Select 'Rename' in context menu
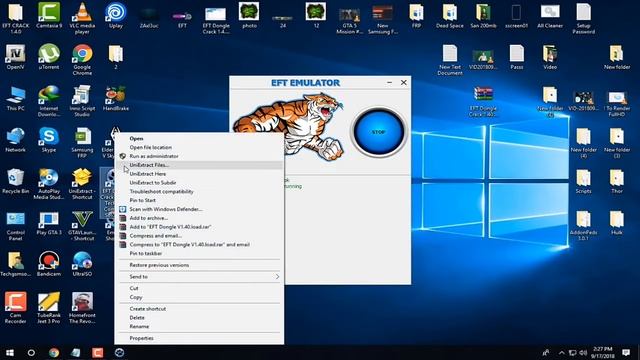Image resolution: width=640 pixels, height=360 pixels. point(139,327)
